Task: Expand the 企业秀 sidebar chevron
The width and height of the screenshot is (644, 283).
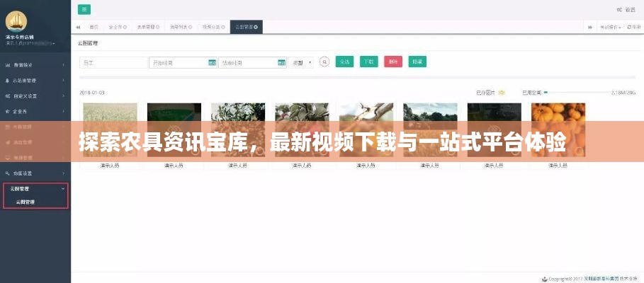Action: pyautogui.click(x=63, y=111)
